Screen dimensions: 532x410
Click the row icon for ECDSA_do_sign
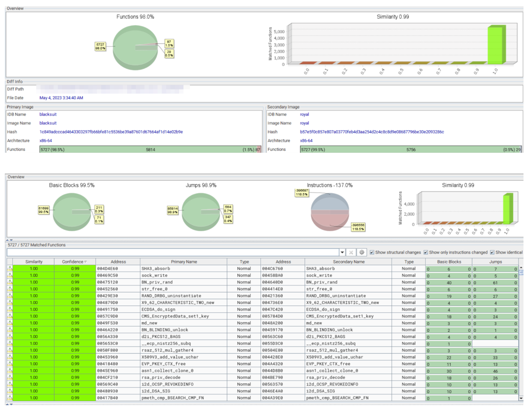coord(9,309)
